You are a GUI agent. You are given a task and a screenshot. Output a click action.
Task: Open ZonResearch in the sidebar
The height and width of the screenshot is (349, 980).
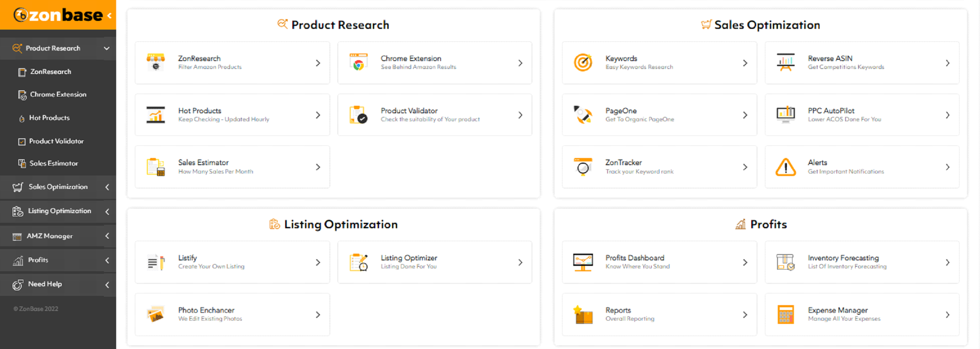(x=51, y=71)
